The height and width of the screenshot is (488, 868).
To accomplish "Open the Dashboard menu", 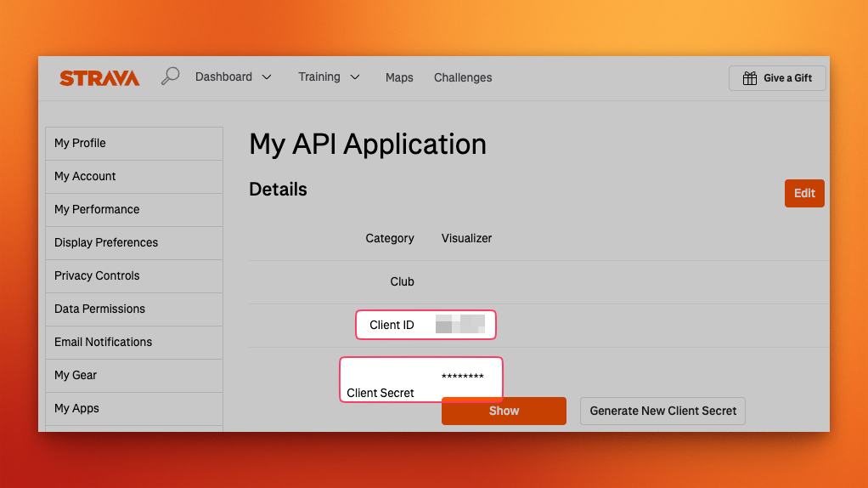I will tap(223, 77).
